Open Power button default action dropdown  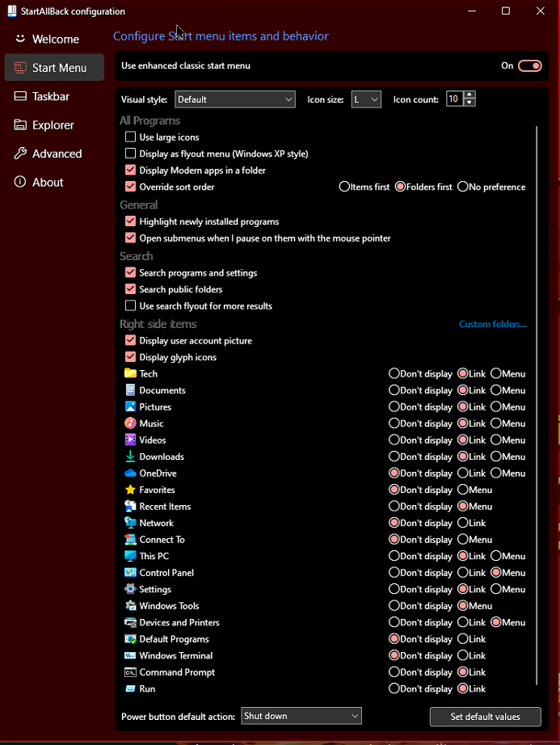coord(301,716)
